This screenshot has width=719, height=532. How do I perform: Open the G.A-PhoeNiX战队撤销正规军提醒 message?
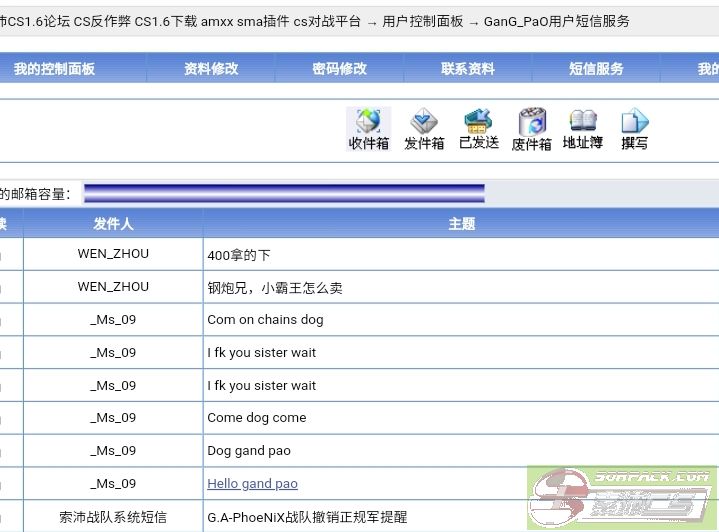click(x=307, y=517)
